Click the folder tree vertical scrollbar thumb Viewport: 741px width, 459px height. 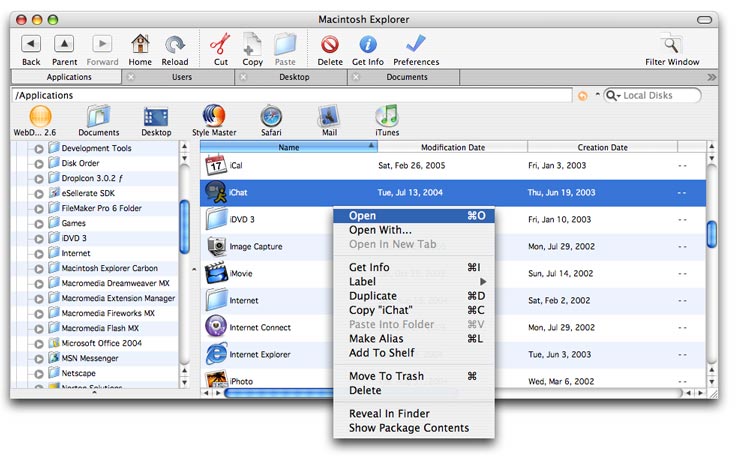(185, 227)
